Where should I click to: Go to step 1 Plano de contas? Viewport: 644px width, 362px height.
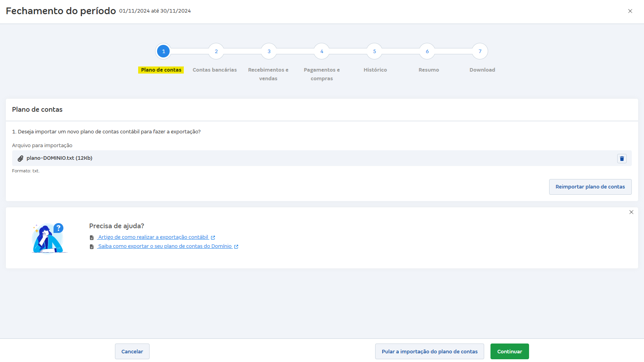click(x=163, y=51)
